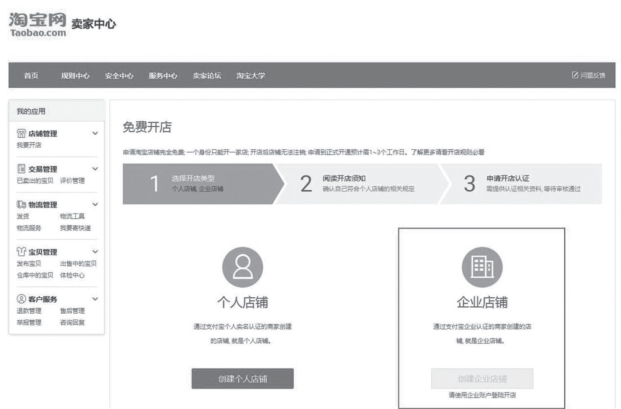This screenshot has width=621, height=409.
Task: Click the 问题反馈 feedback icon
Action: [x=575, y=75]
